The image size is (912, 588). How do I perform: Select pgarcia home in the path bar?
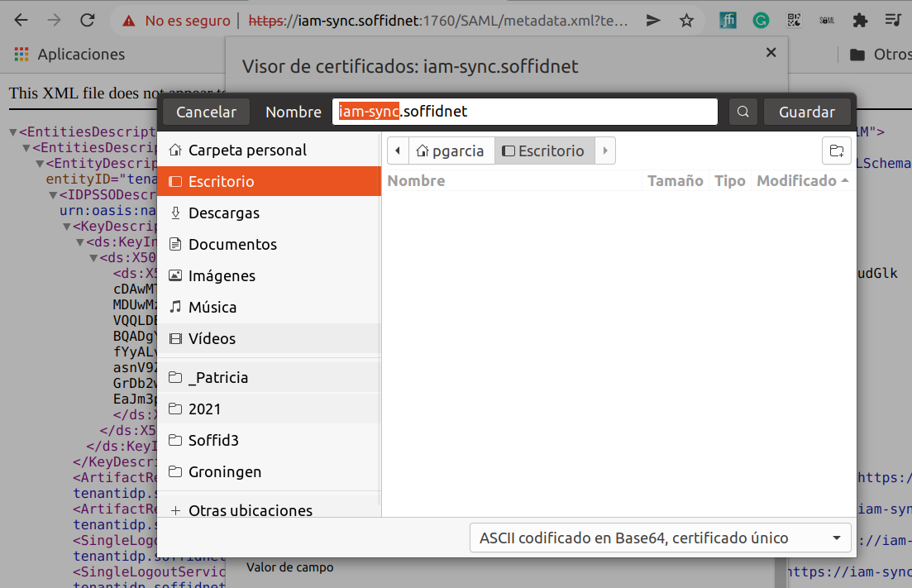click(x=451, y=151)
